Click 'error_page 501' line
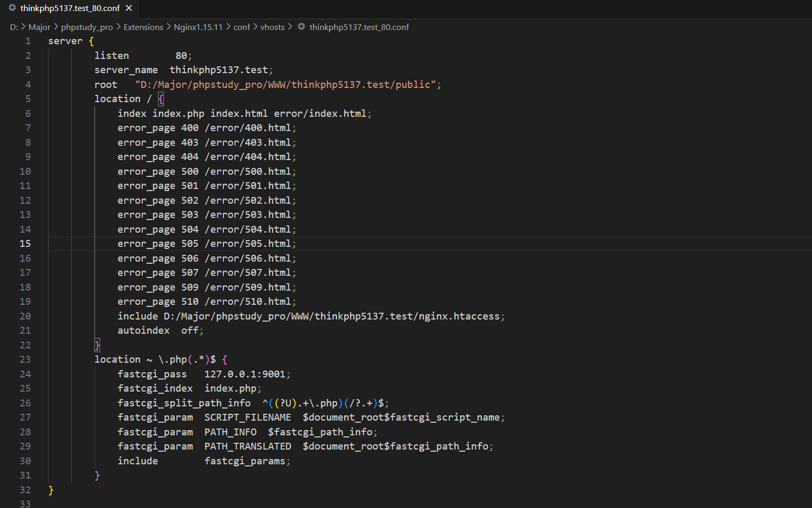Image resolution: width=812 pixels, height=508 pixels. 207,186
